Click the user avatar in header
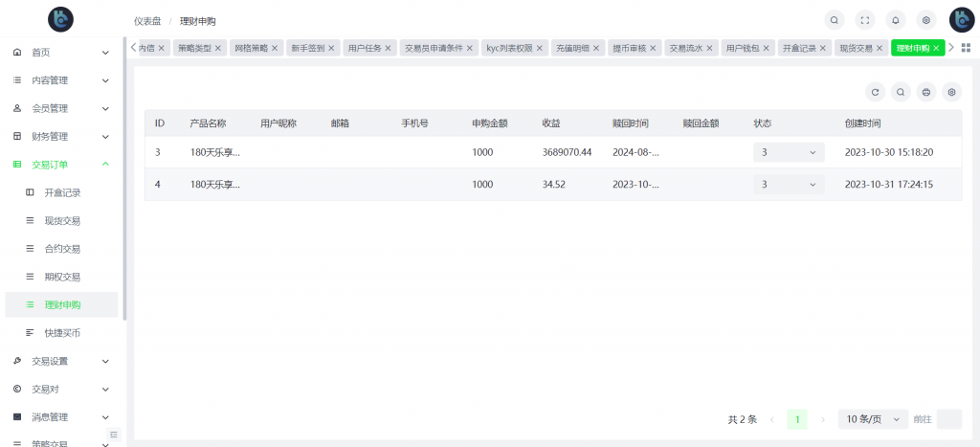Viewport: 980px width, 447px height. click(x=962, y=20)
